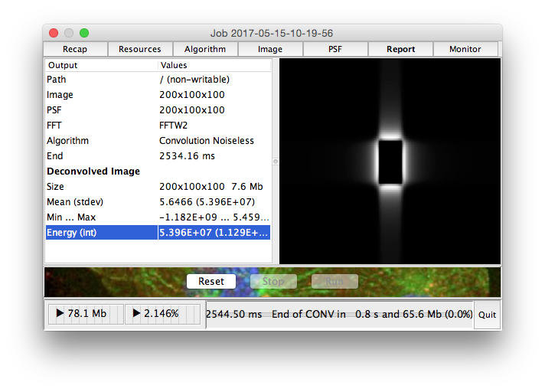Show the Monitor tab
The image size is (545, 392).
click(x=465, y=49)
